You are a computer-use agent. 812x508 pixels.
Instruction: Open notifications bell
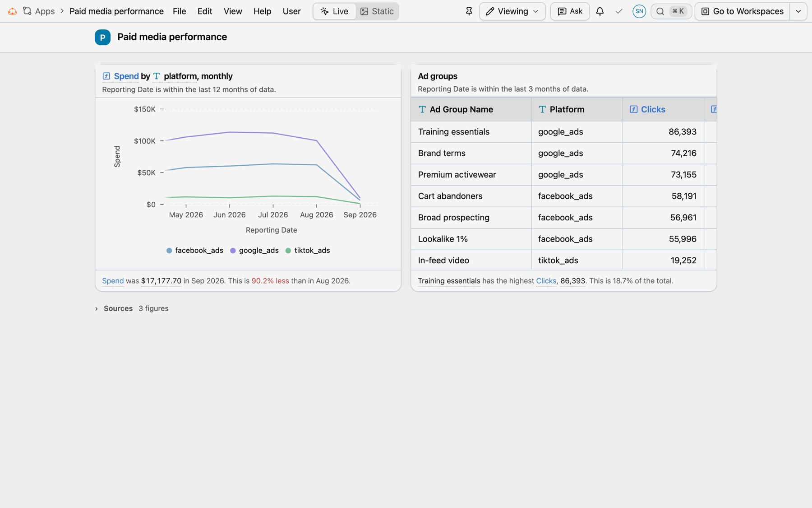point(600,11)
